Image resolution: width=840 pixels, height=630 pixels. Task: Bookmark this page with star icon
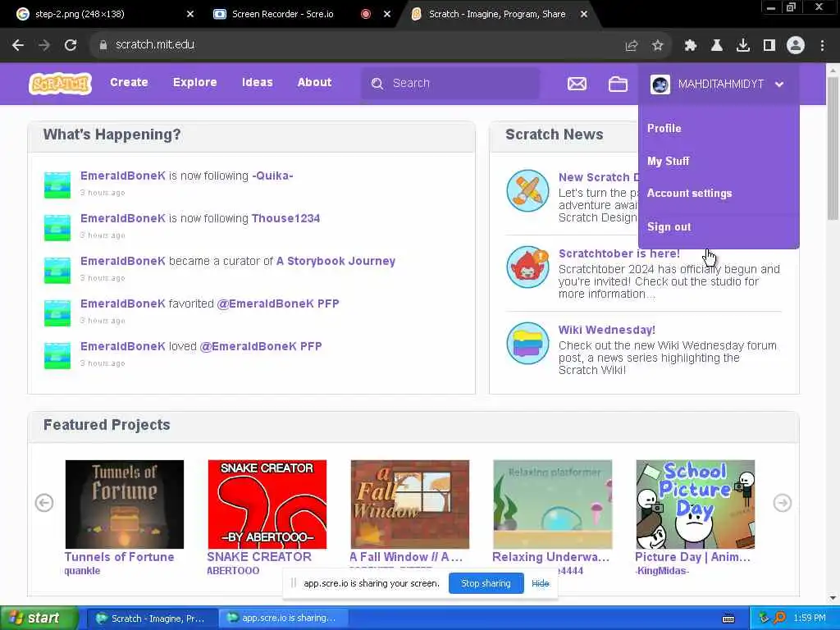(658, 46)
